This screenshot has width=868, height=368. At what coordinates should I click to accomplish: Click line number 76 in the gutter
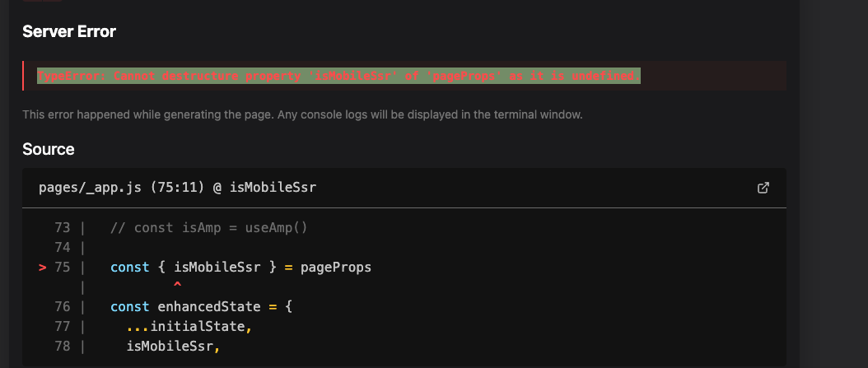[x=63, y=307]
